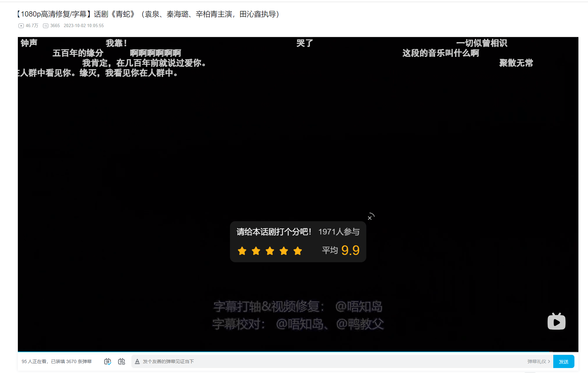The image size is (588, 373).
Task: Rate with the third star
Action: [x=270, y=251]
